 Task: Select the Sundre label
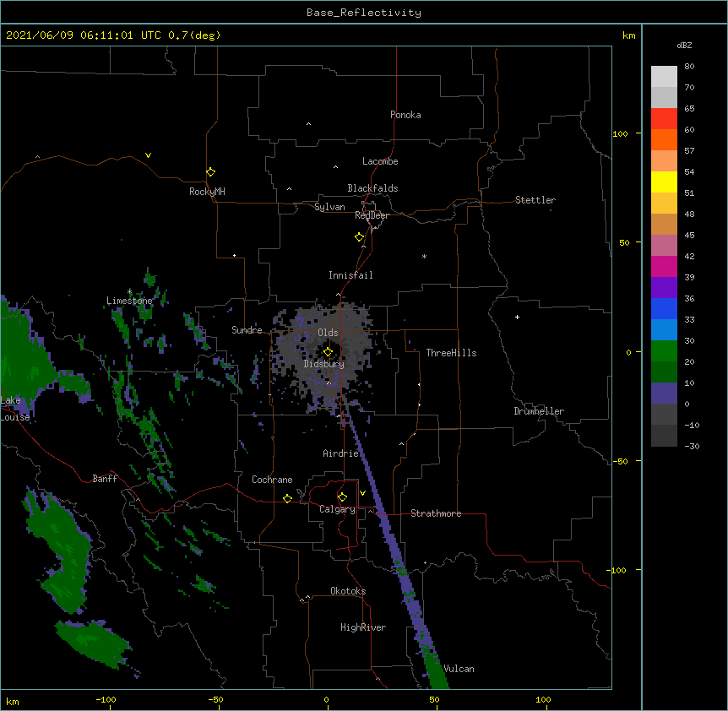click(247, 330)
